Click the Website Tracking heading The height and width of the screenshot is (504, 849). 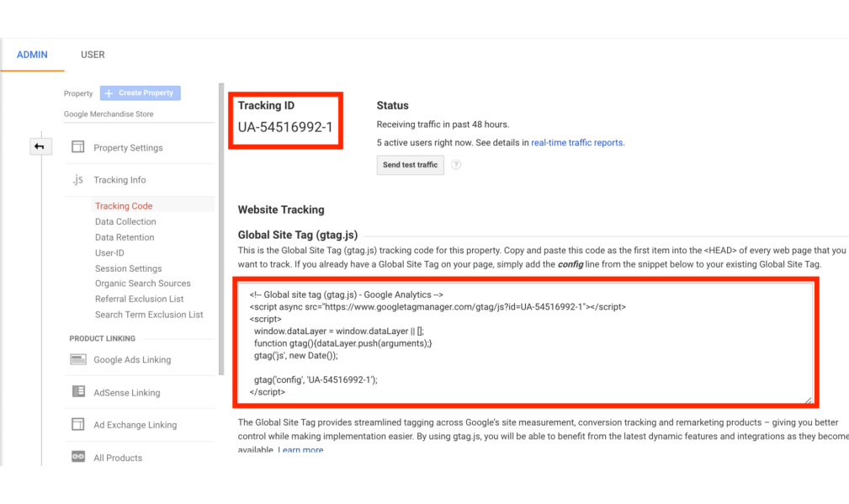click(281, 210)
